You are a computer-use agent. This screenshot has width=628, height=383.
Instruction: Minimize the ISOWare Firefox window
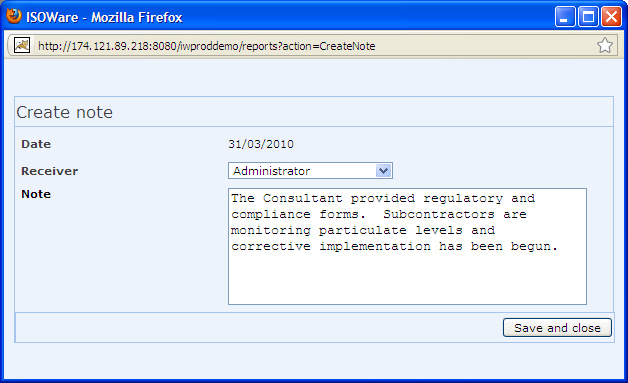point(565,17)
